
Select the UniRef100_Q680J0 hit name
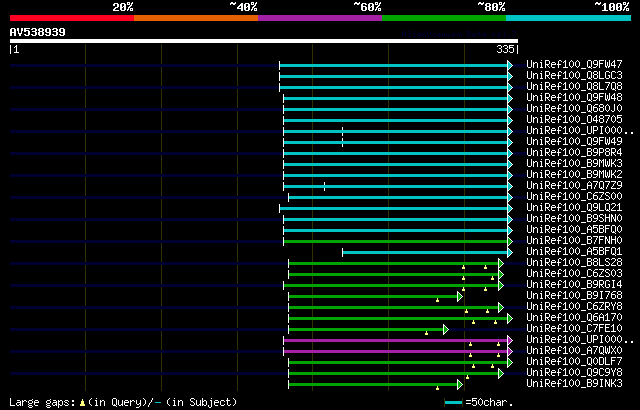tap(574, 109)
